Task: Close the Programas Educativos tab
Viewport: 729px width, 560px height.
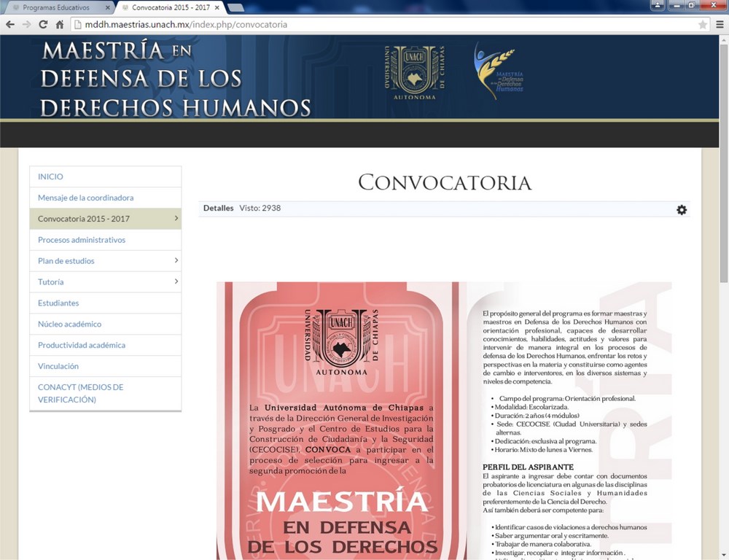Action: coord(107,8)
